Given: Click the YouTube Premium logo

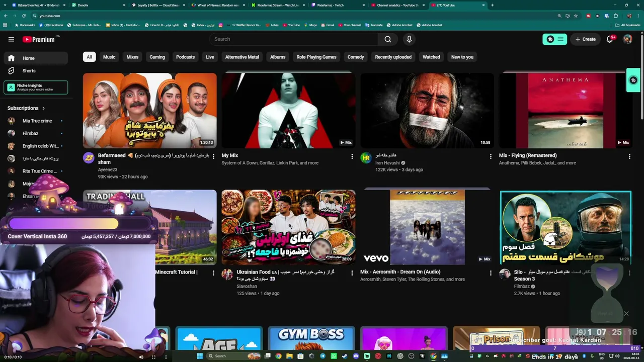Looking at the screenshot, I should tap(39, 39).
